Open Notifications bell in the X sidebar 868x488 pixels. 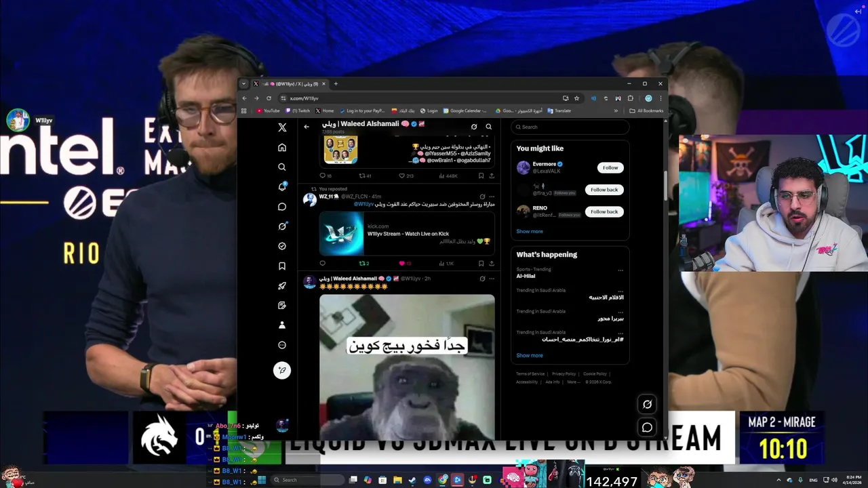click(282, 187)
